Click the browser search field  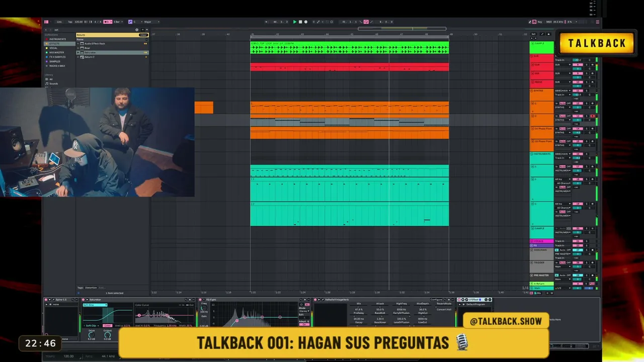click(x=94, y=30)
